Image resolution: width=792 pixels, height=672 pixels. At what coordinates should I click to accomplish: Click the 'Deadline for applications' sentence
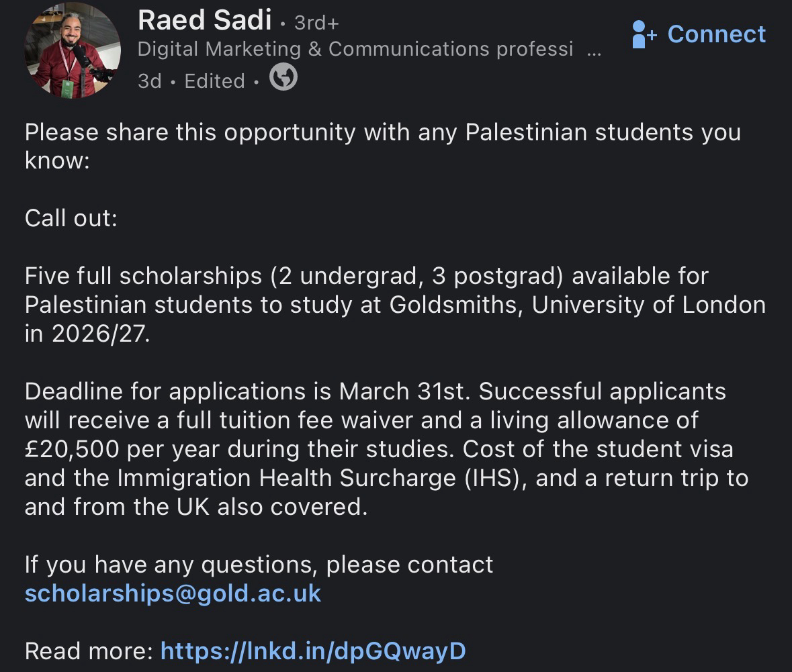tap(249, 391)
